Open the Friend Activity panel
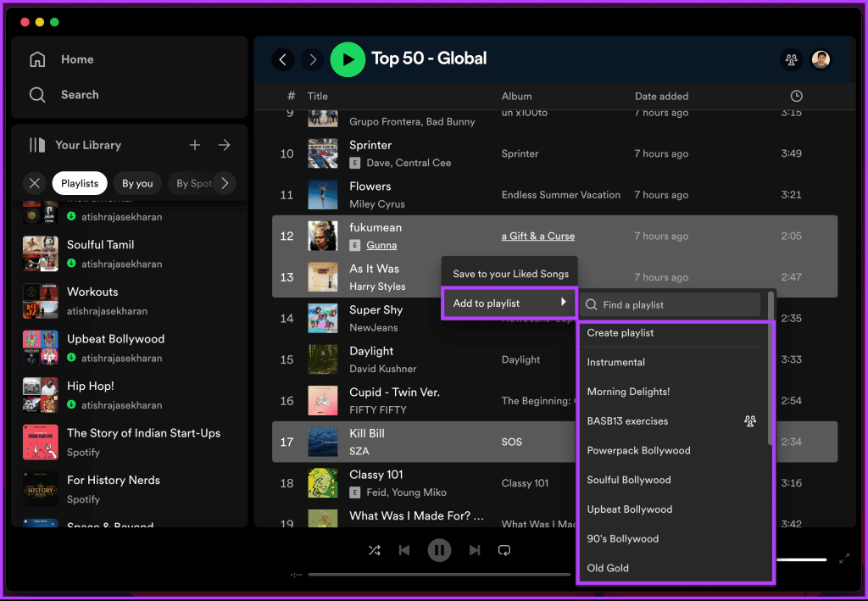Screen dimensions: 868x601 click(x=792, y=59)
